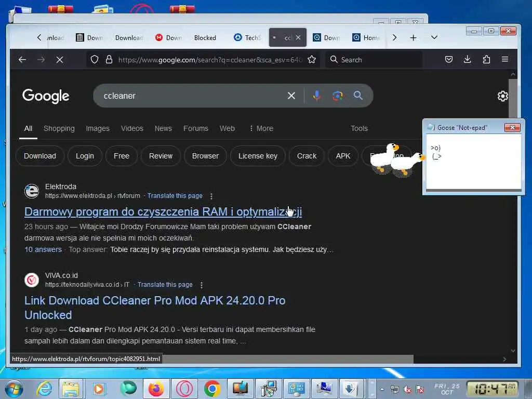
Task: Go back using the browser back arrow
Action: coord(22,60)
